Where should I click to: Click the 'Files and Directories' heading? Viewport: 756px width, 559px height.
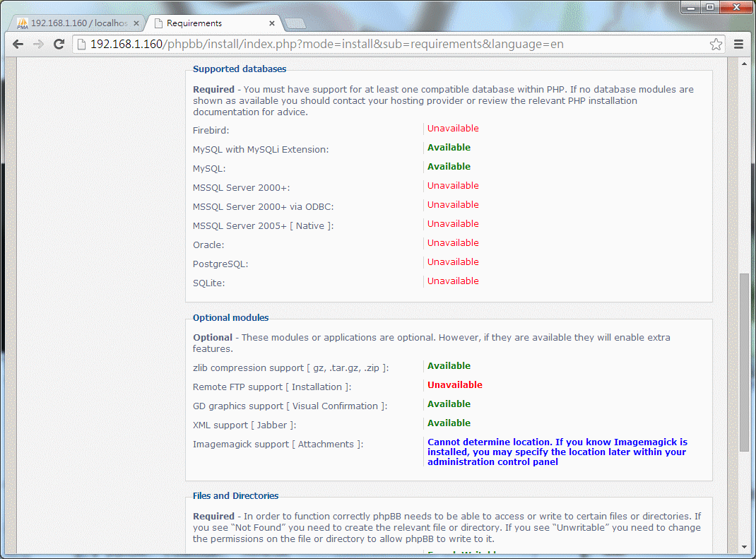(235, 496)
